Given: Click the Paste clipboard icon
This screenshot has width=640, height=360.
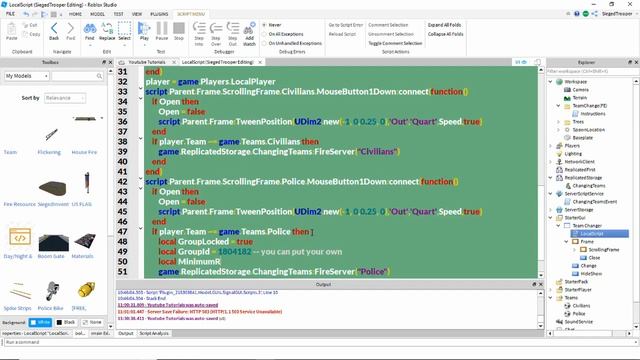Looking at the screenshot, I should (x=11, y=31).
